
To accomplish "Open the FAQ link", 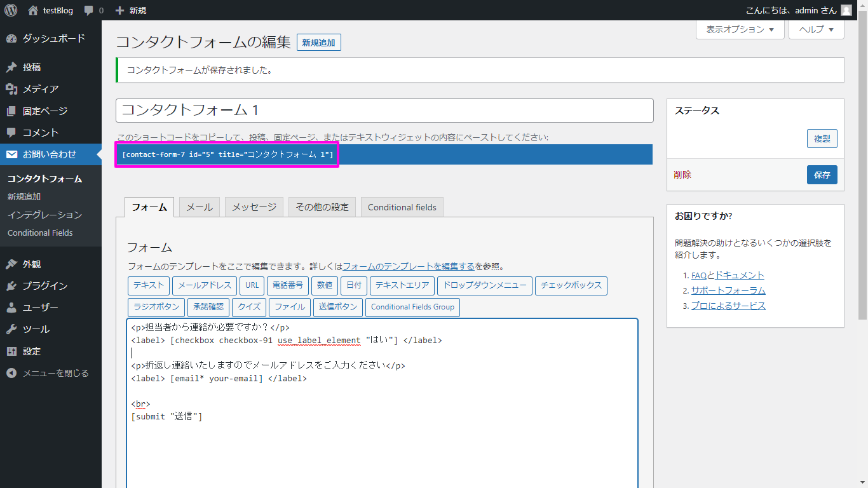I will coord(699,276).
